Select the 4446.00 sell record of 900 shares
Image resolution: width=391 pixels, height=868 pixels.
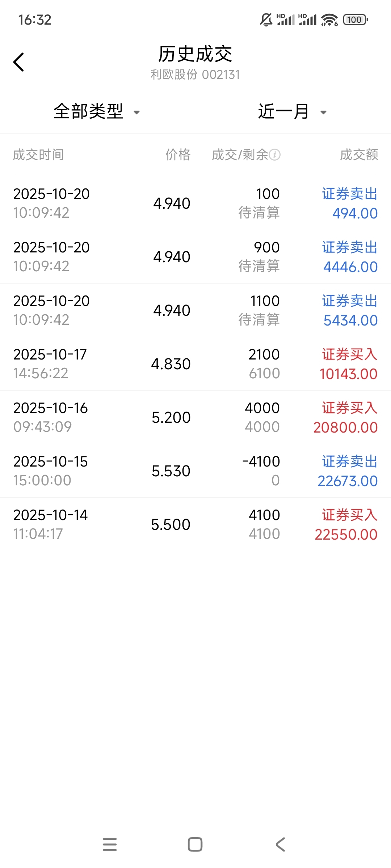pyautogui.click(x=195, y=257)
